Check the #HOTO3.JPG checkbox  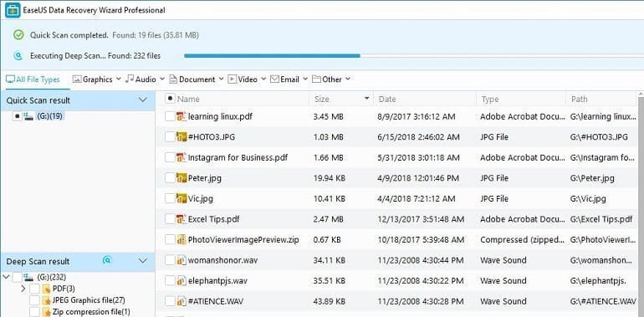click(170, 137)
